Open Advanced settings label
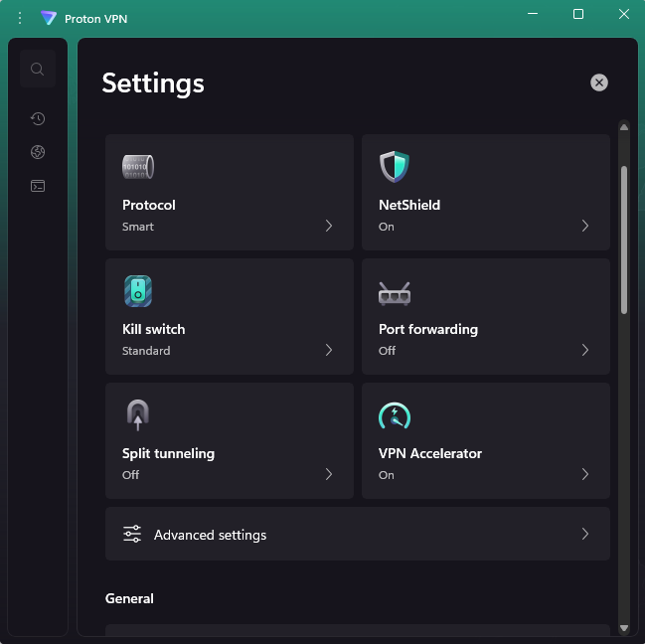This screenshot has height=644, width=645. [211, 535]
